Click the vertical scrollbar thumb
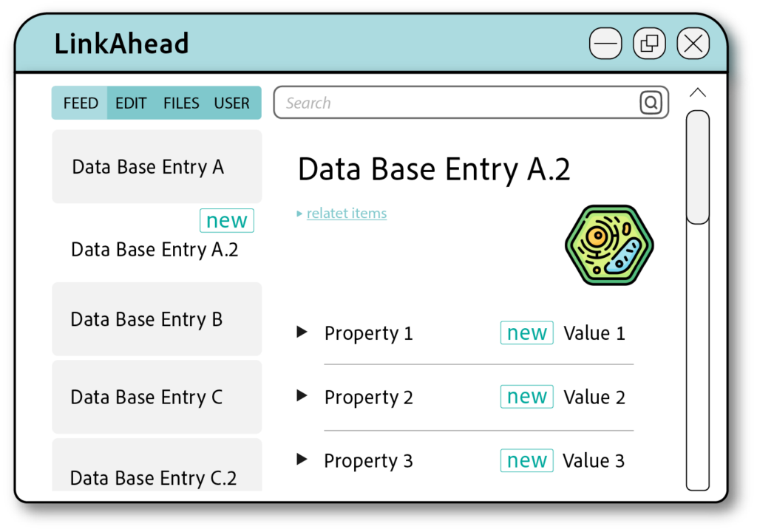 (x=697, y=166)
